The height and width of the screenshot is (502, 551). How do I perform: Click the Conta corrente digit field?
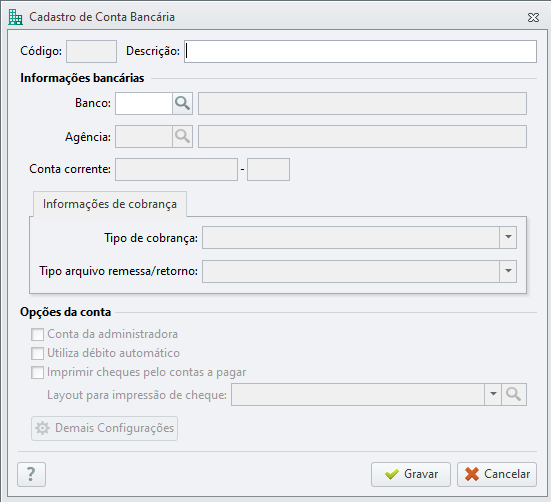pyautogui.click(x=268, y=169)
